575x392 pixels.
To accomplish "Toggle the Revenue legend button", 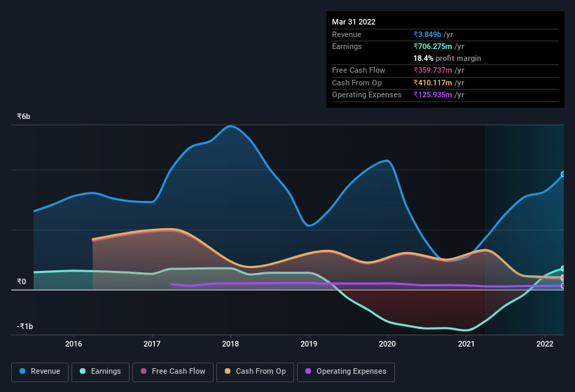I will [40, 372].
